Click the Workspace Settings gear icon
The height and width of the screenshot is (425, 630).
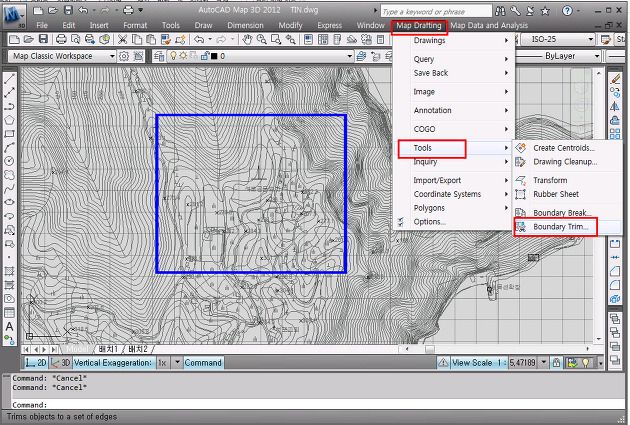click(x=124, y=56)
